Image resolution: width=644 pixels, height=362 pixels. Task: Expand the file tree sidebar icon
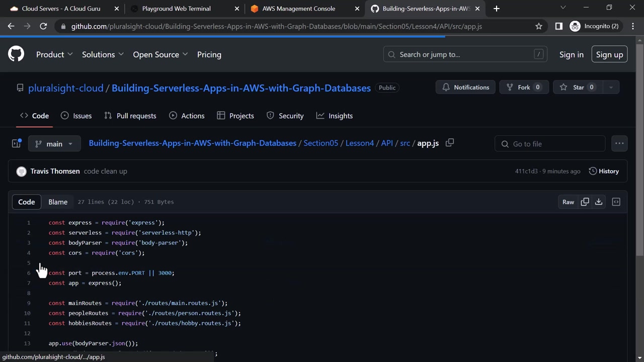pyautogui.click(x=16, y=144)
